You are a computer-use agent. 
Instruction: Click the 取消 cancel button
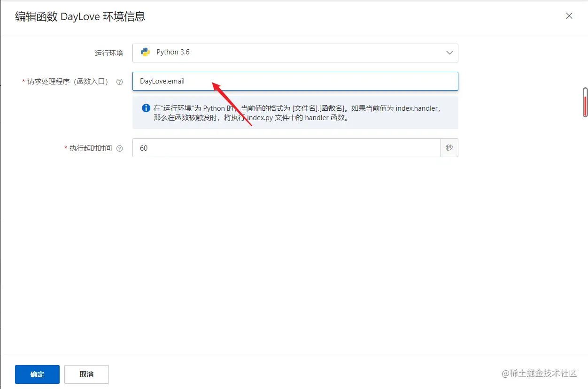point(86,374)
